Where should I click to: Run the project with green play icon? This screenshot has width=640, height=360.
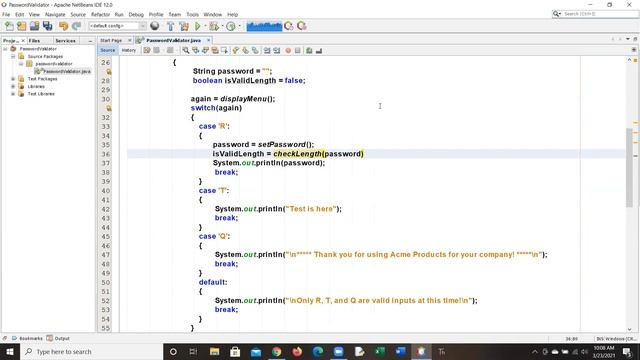[198, 27]
